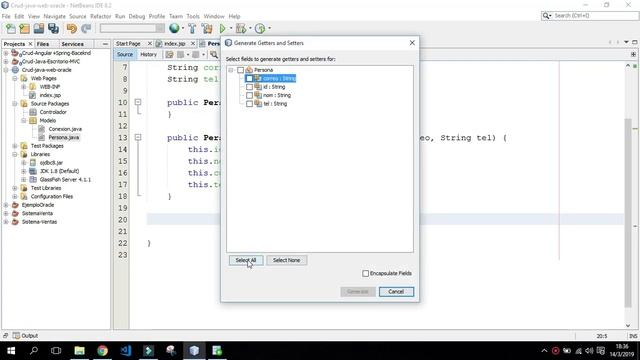
Task: Check the id : String checkbox
Action: click(249, 87)
